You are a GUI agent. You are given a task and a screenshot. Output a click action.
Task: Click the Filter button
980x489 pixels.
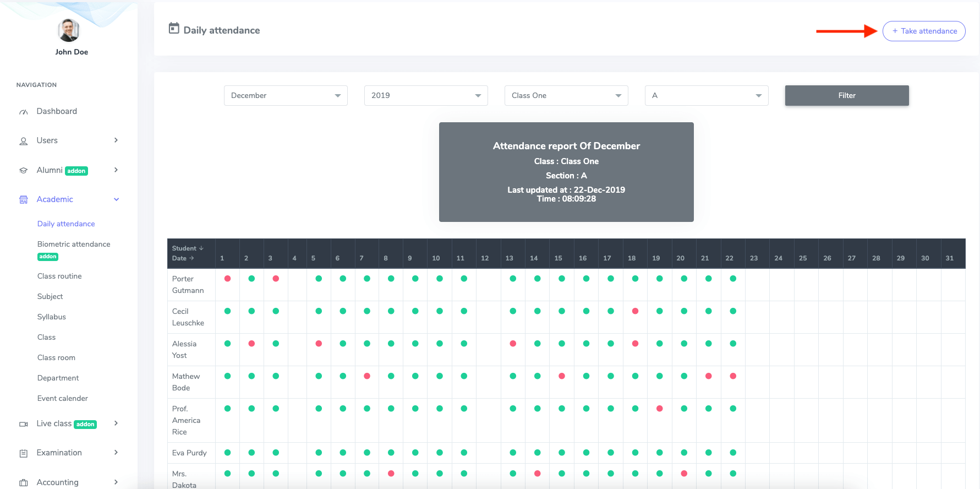coord(847,95)
